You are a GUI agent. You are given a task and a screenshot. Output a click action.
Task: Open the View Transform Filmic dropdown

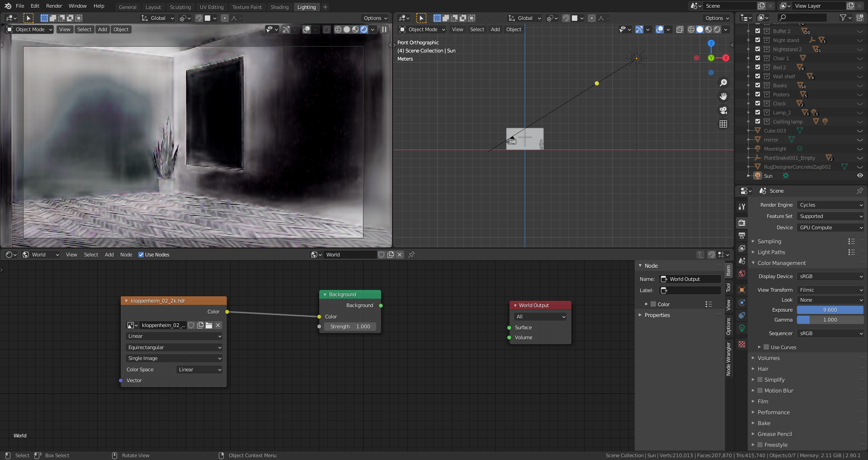click(x=830, y=290)
